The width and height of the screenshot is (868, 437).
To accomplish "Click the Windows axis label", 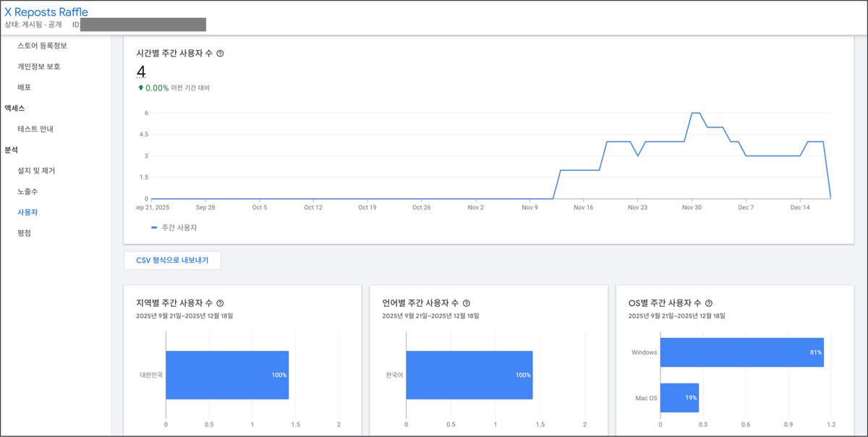I will (x=644, y=352).
